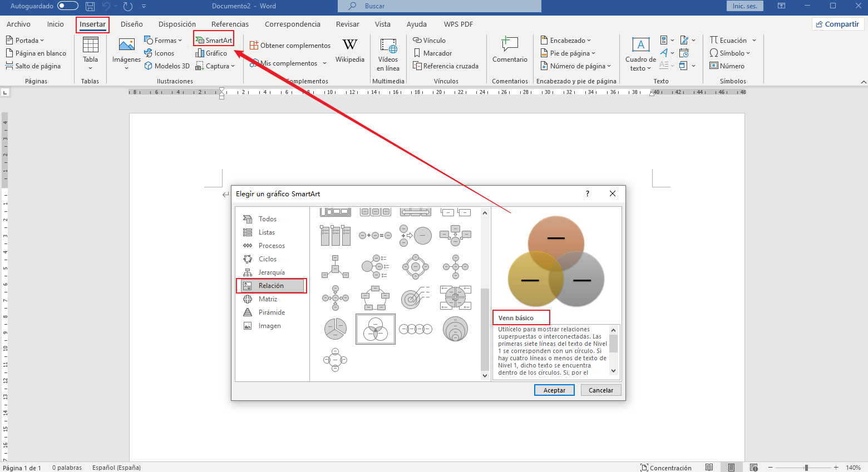Insert a Salto de página

click(33, 66)
